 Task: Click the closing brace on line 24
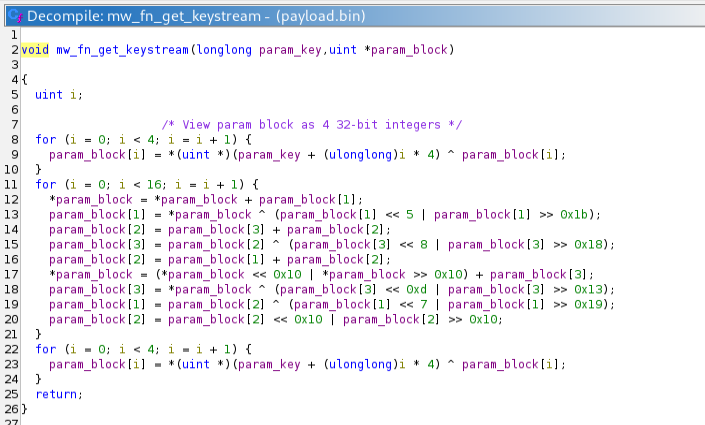pos(38,379)
